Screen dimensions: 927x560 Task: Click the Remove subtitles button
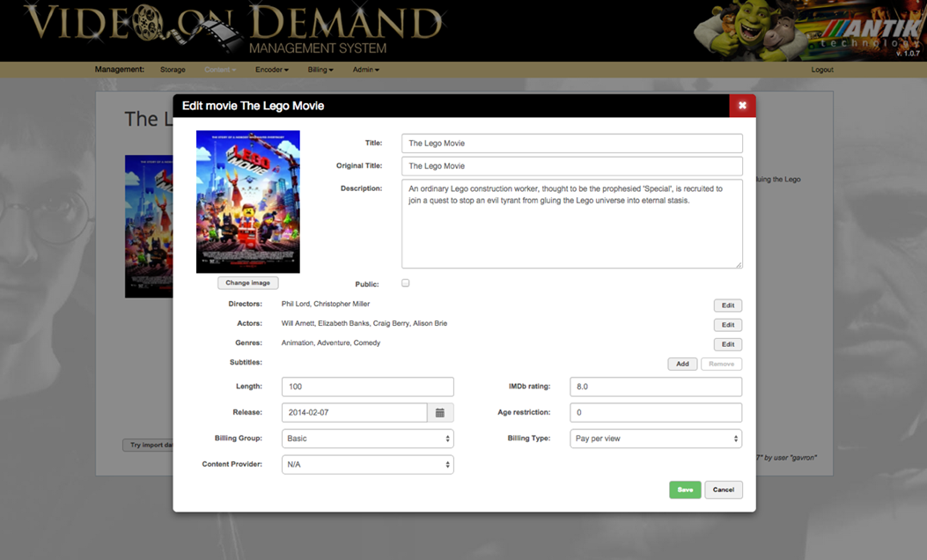[721, 365]
